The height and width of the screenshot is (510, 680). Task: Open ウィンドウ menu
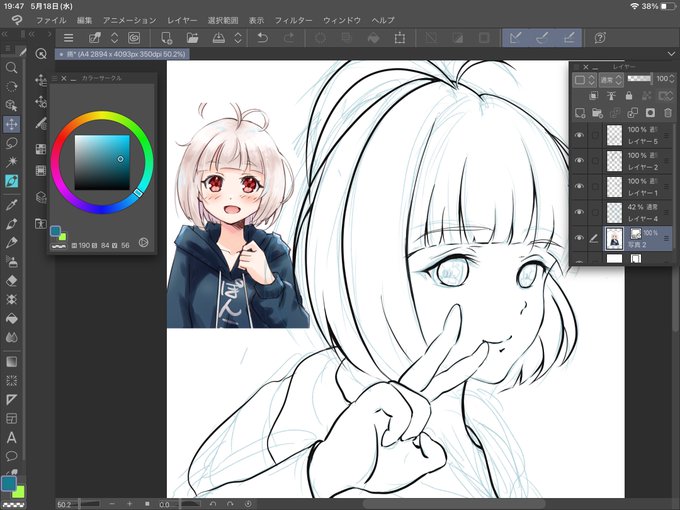[x=342, y=20]
